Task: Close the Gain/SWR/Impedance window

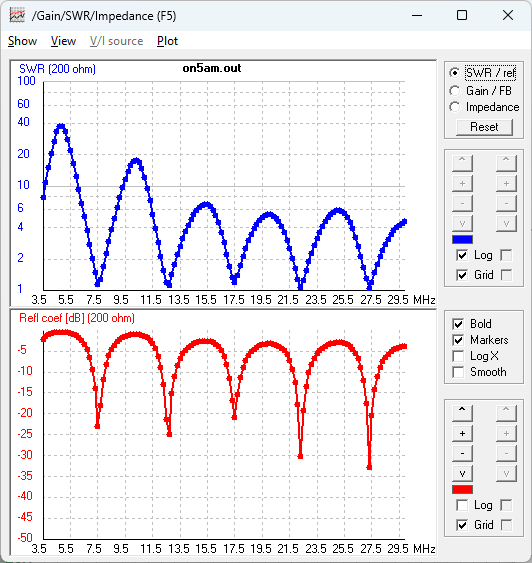Action: pos(508,15)
